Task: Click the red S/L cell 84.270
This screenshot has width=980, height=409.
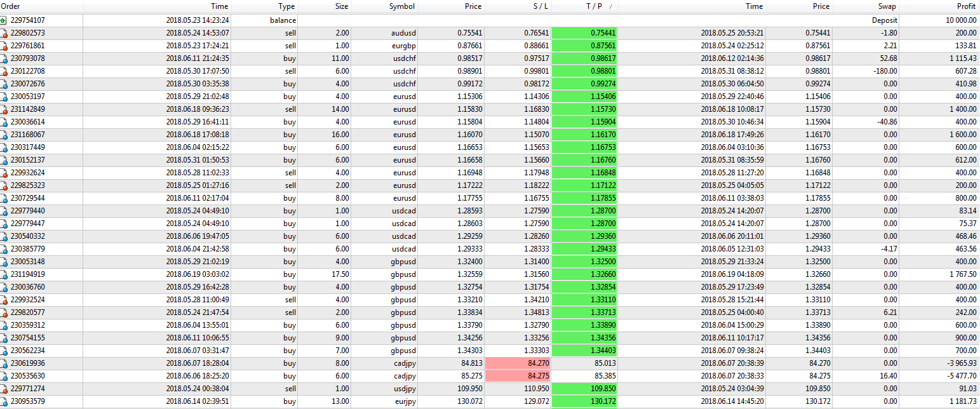Action: (518, 363)
